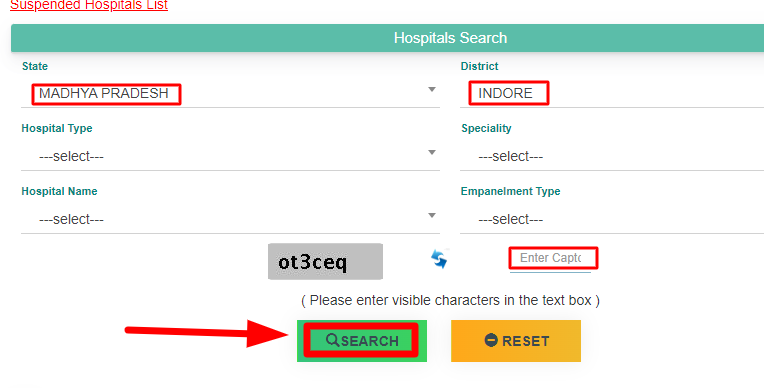Click the State field label
This screenshot has height=388, width=764.
[35, 66]
